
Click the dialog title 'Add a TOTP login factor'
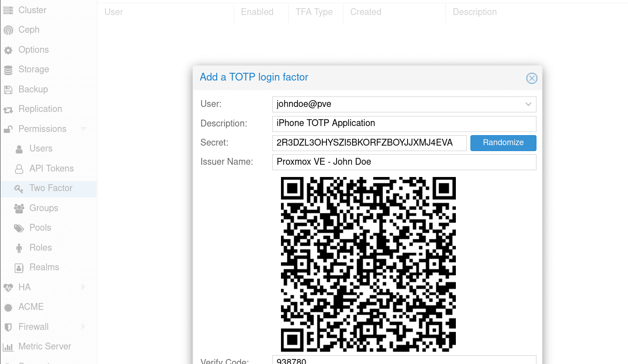254,77
